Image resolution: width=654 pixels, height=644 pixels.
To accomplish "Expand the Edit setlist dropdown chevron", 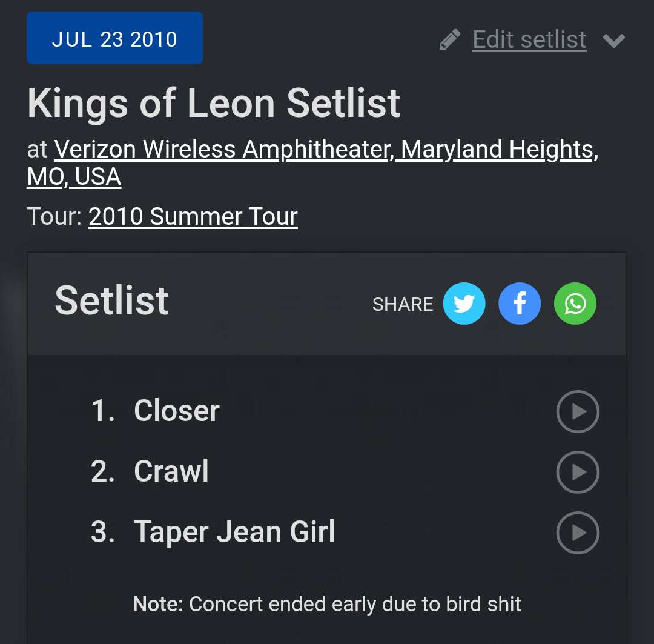I will 613,41.
